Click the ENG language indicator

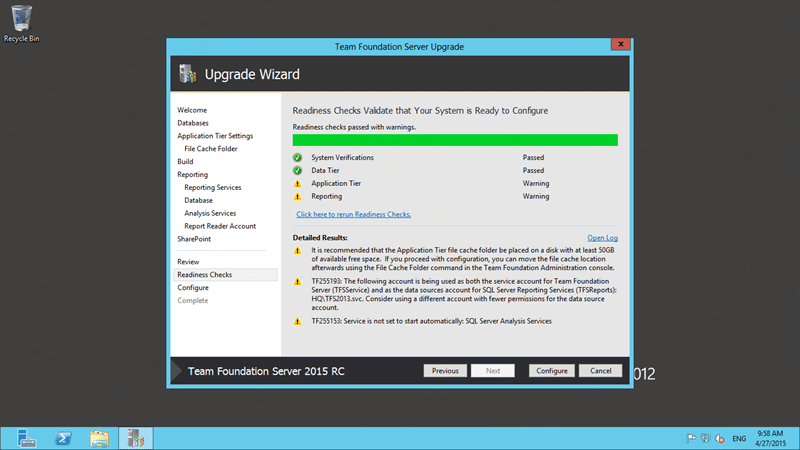pyautogui.click(x=739, y=439)
